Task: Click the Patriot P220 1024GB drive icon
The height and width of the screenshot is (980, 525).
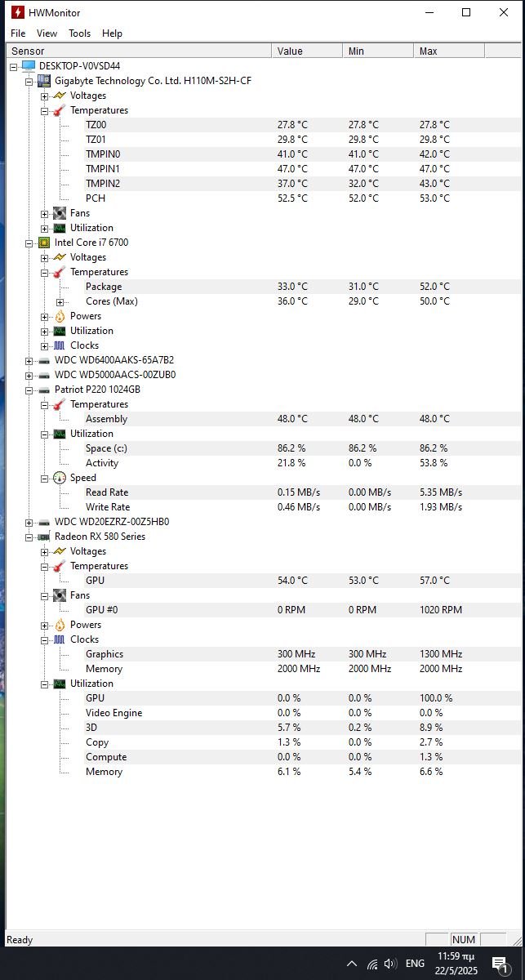Action: coord(44,390)
